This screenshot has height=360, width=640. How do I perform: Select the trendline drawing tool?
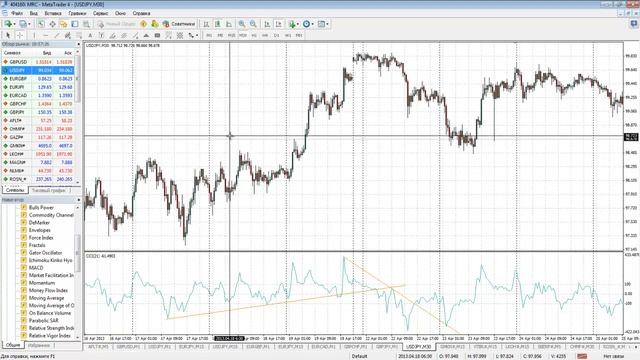[x=56, y=36]
